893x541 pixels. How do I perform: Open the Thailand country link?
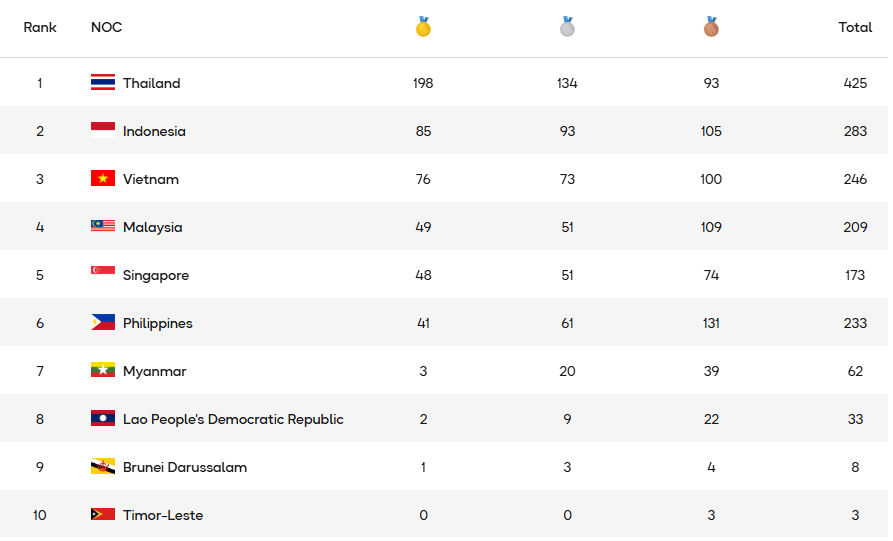click(x=152, y=83)
